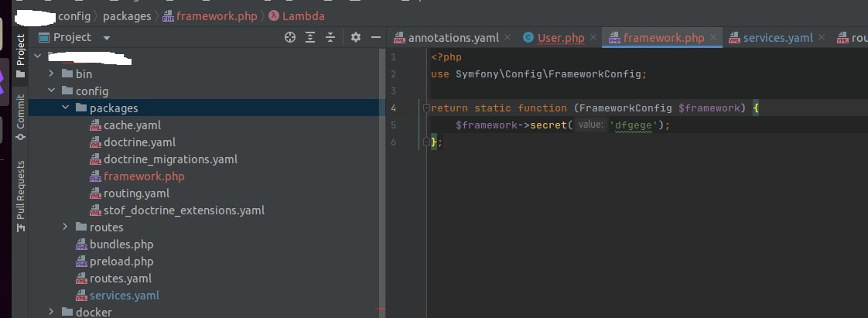Click the value: parameter hint

pos(591,125)
